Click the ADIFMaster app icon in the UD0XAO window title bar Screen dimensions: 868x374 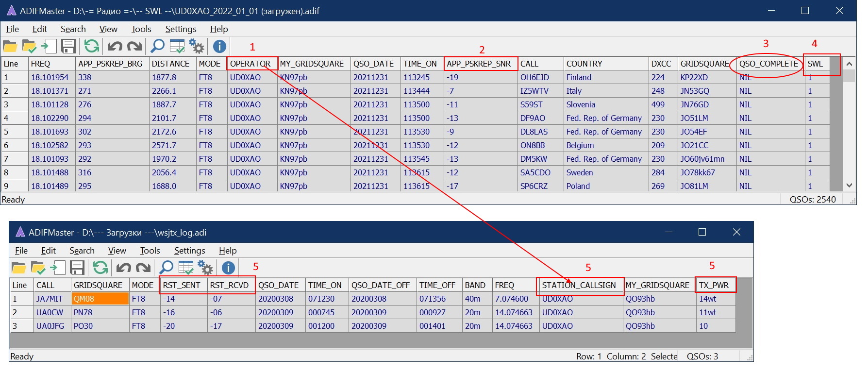pos(12,11)
